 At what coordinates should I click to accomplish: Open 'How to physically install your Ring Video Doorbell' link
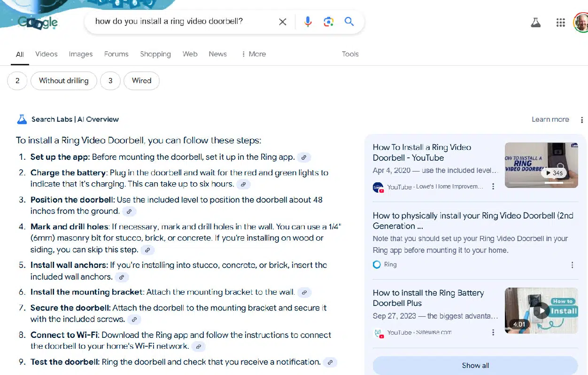pyautogui.click(x=473, y=221)
